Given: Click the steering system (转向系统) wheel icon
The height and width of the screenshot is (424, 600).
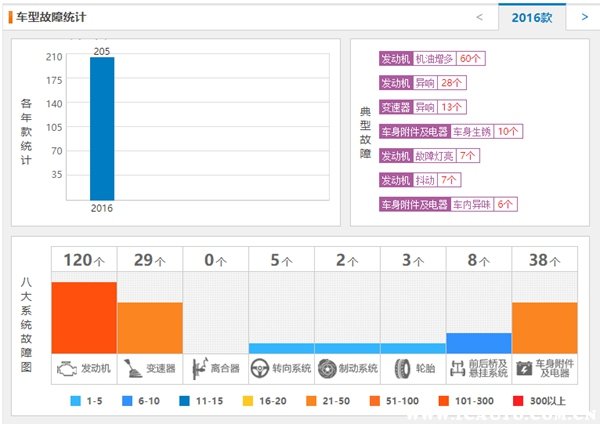Looking at the screenshot, I should coord(259,368).
